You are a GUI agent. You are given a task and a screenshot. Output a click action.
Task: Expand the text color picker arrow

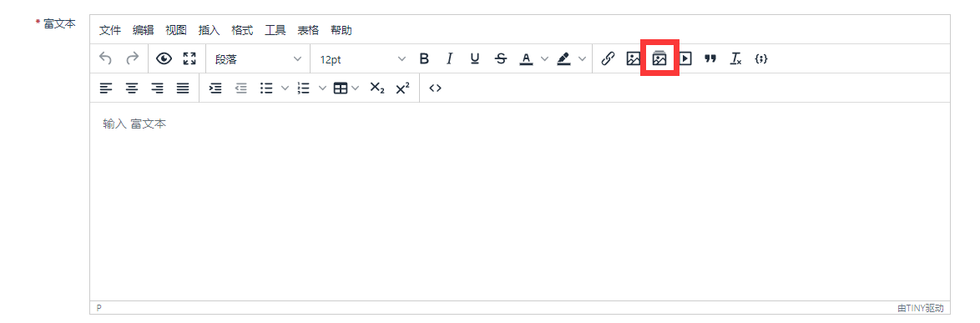[x=543, y=58]
